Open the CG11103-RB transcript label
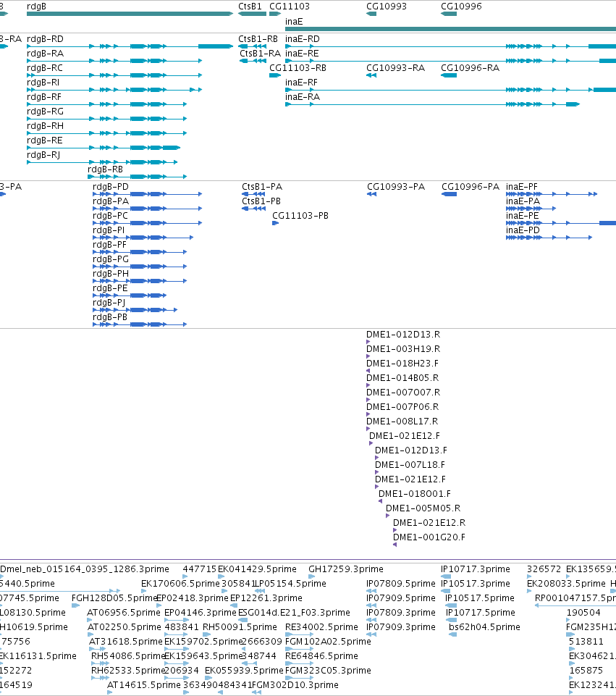The image size is (616, 696). [298, 68]
